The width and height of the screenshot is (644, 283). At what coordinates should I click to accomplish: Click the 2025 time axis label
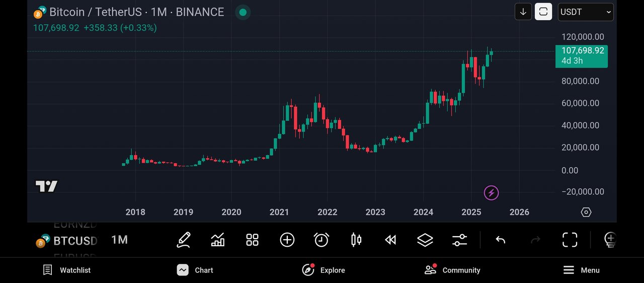pos(471,212)
